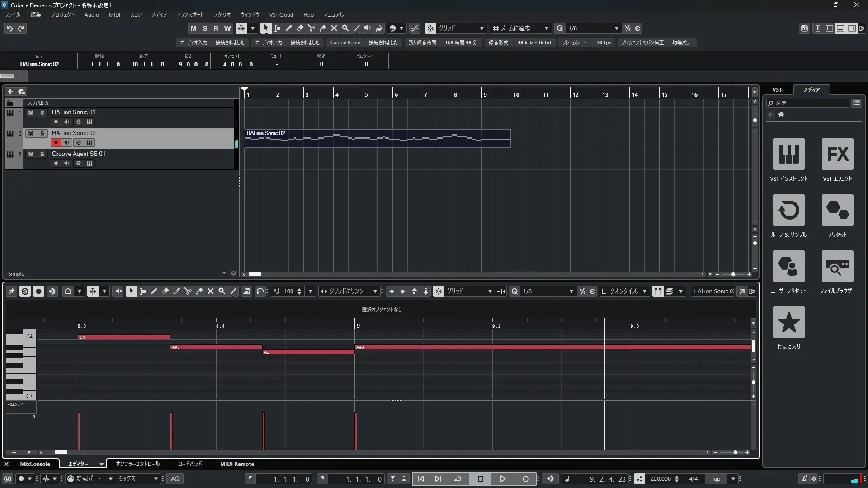Click the key editor horizontal zoom slider
The image size is (868, 488).
(x=735, y=452)
